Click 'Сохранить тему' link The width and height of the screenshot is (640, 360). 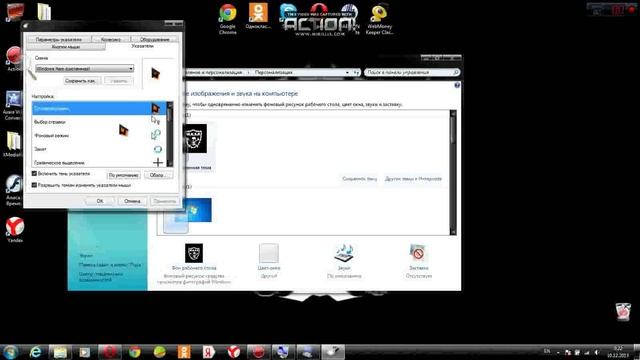click(x=359, y=179)
